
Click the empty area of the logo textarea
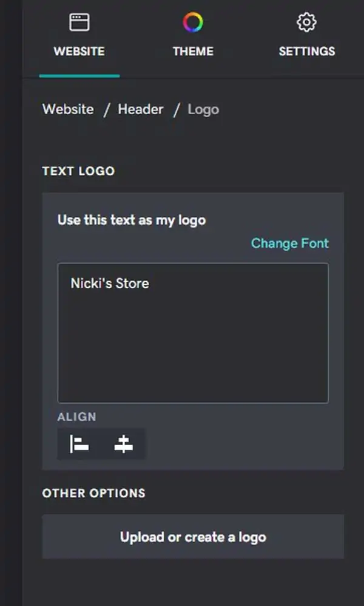193,348
